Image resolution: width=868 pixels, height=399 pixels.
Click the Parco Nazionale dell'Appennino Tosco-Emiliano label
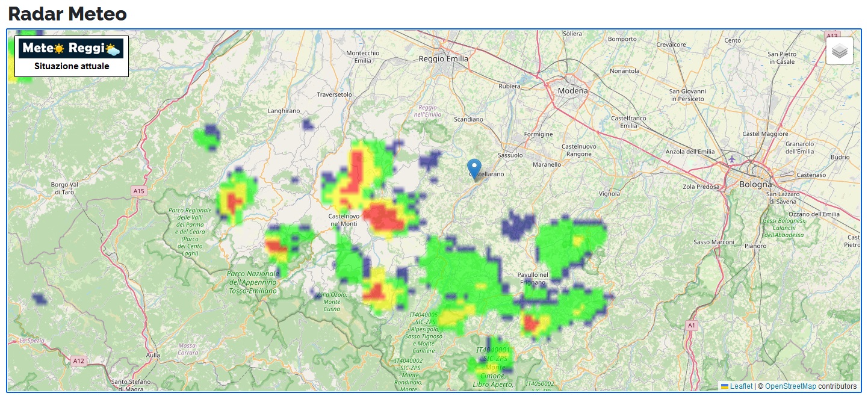tap(252, 282)
